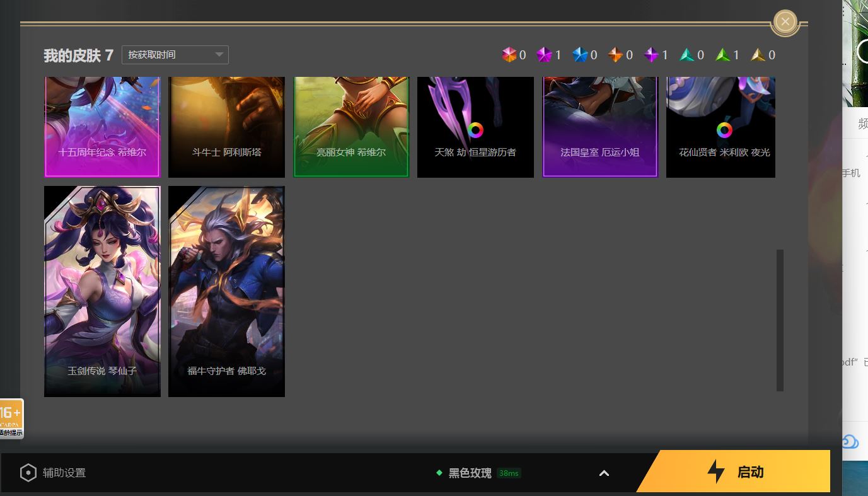Image resolution: width=868 pixels, height=496 pixels.
Task: Click the gold triangle gem rarity icon
Action: click(x=758, y=55)
